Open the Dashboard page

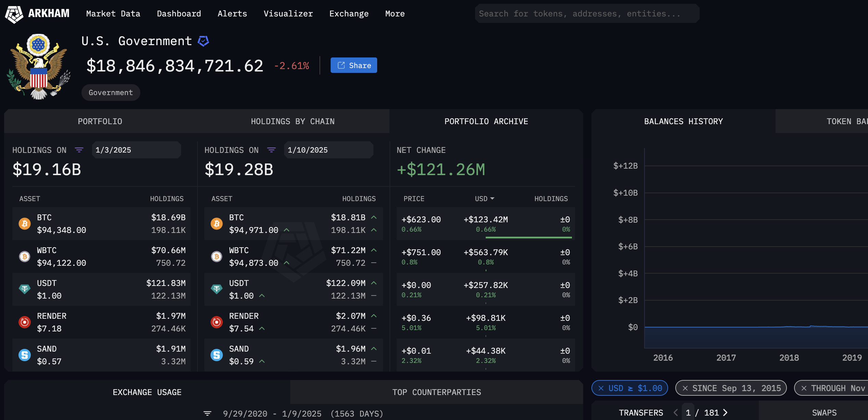pyautogui.click(x=179, y=14)
